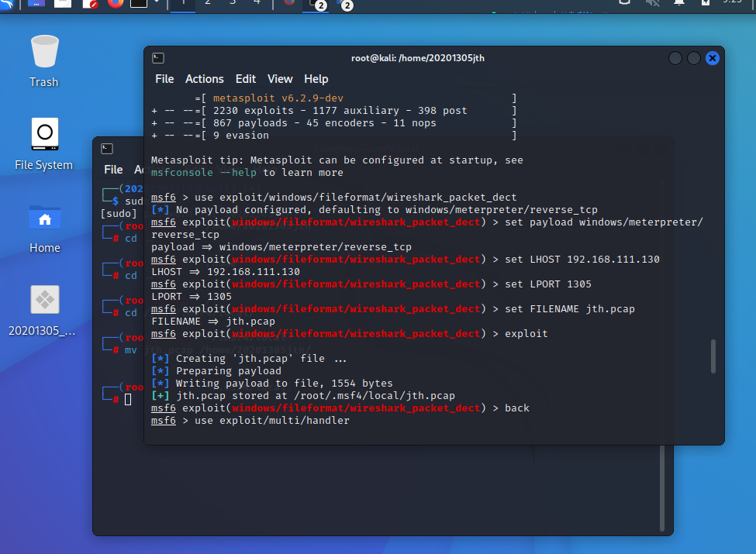Click the 'mv' command in background terminal

pyautogui.click(x=131, y=350)
